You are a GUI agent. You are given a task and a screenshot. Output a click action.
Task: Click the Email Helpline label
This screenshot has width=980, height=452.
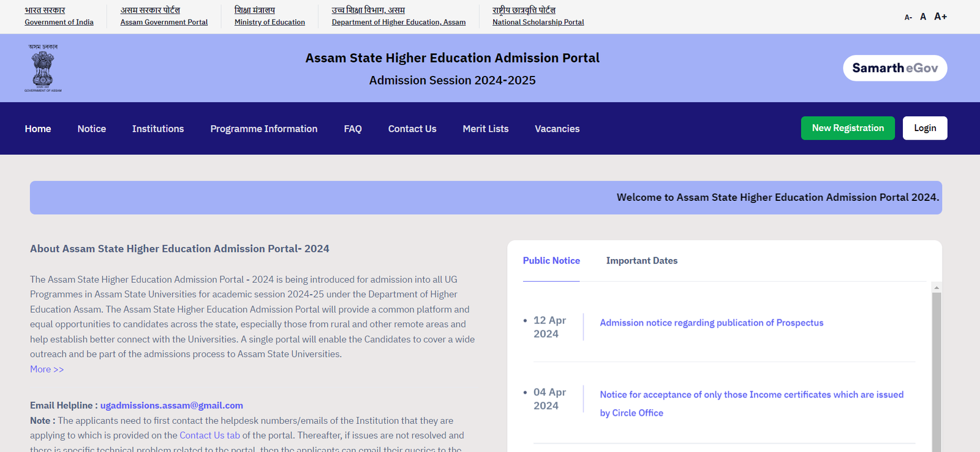pos(64,405)
